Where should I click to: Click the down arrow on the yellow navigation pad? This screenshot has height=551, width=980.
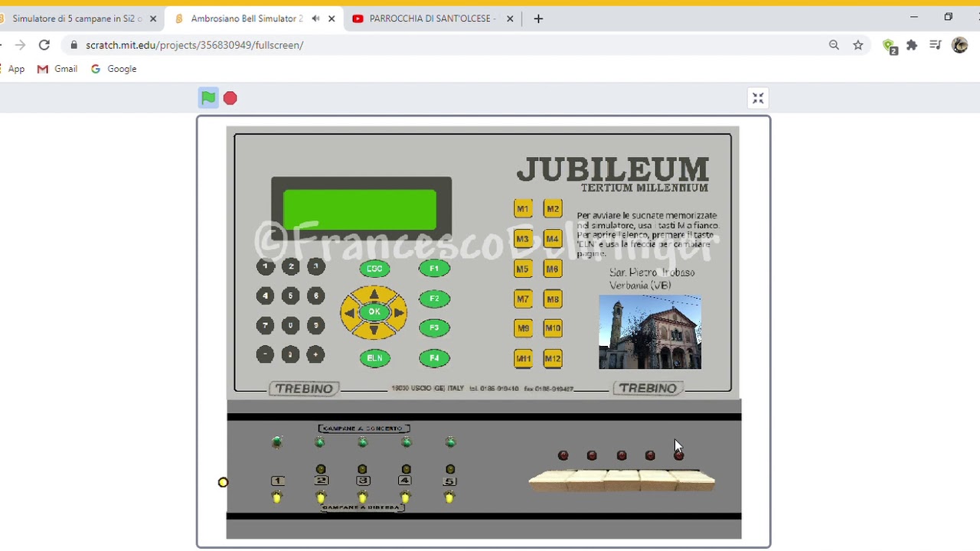pyautogui.click(x=374, y=330)
